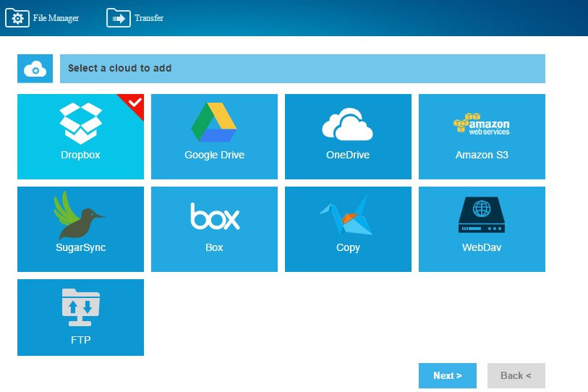The image size is (588, 392).
Task: Click the Amazon S3 label text
Action: (x=482, y=155)
